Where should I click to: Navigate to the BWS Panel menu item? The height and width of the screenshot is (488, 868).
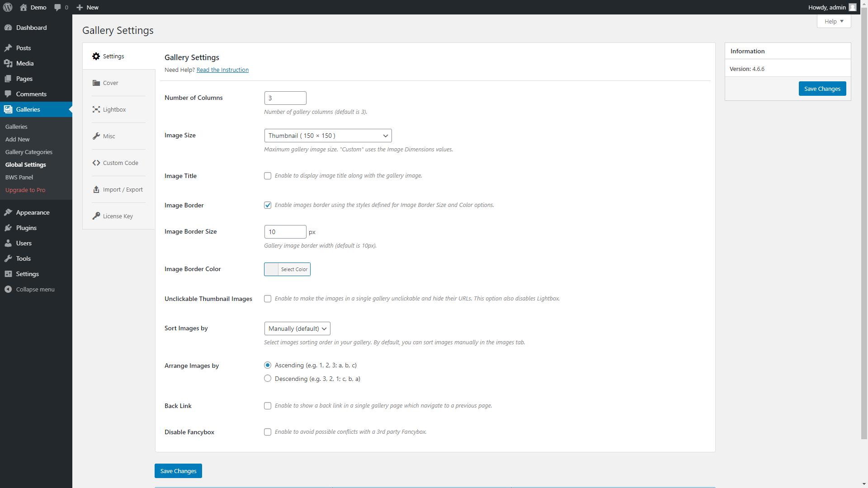click(x=19, y=177)
